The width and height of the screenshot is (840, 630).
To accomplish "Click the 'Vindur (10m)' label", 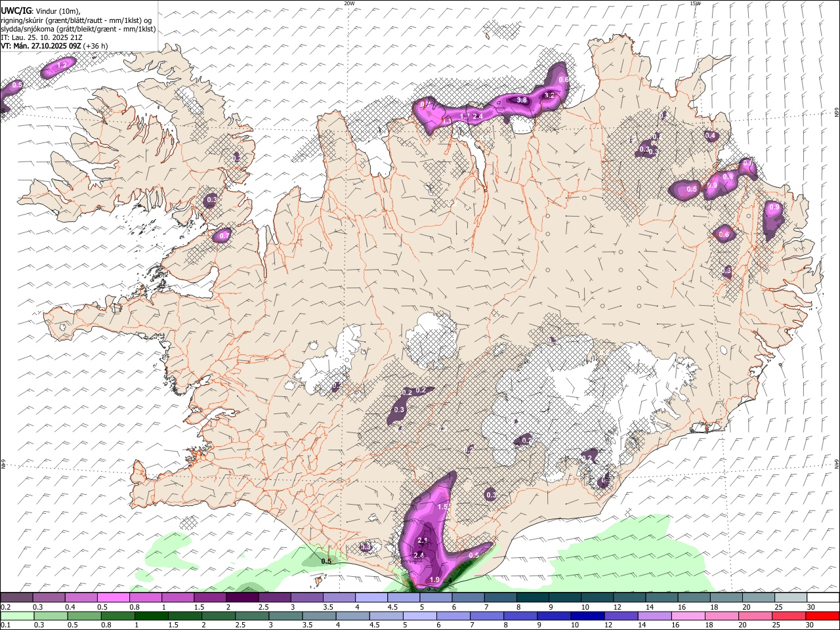I will pyautogui.click(x=58, y=10).
